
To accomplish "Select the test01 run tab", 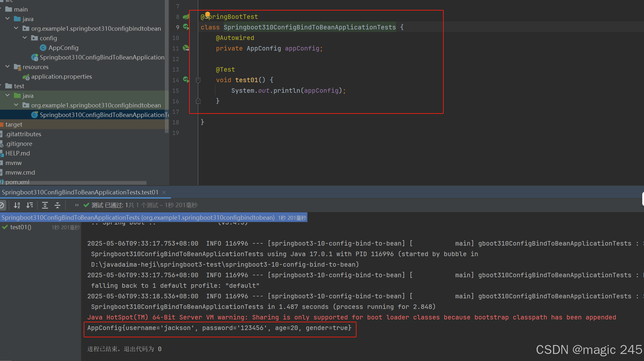I will (80, 192).
